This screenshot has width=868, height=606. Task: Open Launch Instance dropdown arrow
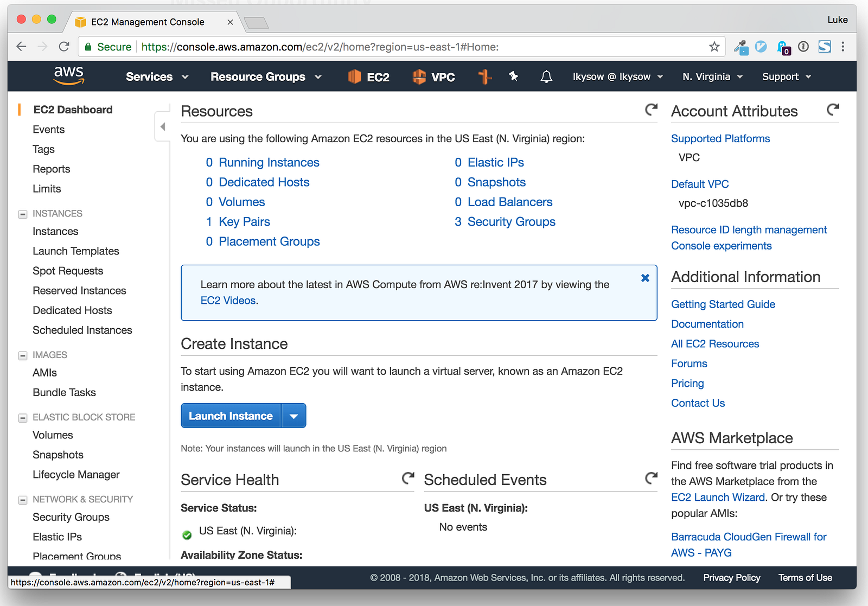[293, 416]
